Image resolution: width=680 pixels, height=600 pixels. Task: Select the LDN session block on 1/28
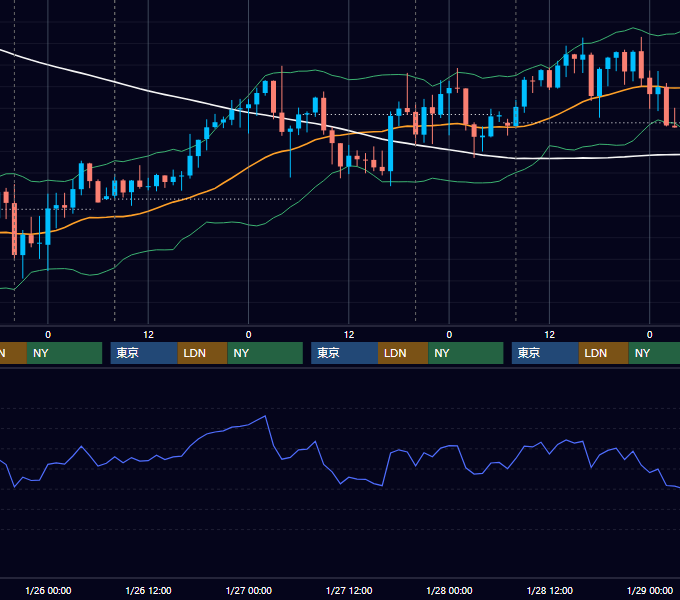[x=604, y=353]
